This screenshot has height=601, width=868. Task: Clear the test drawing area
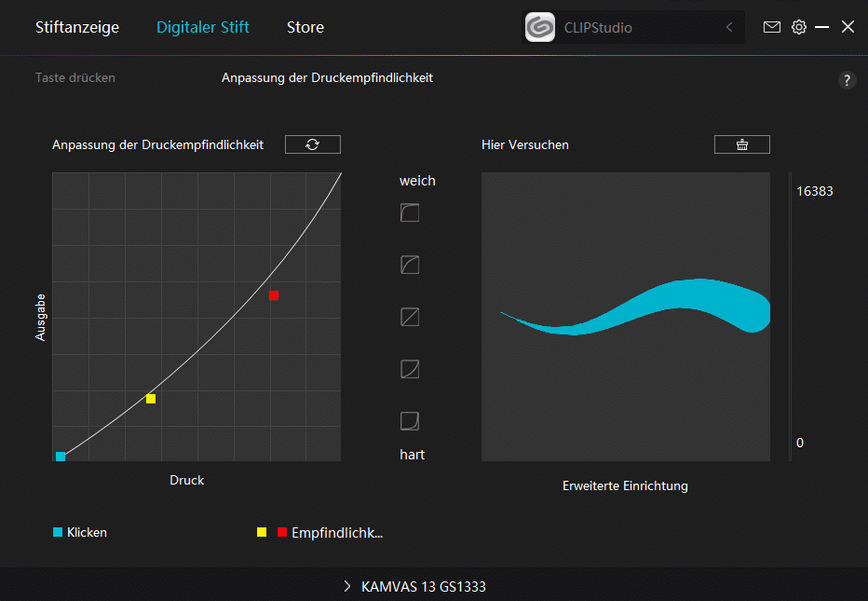click(x=741, y=144)
